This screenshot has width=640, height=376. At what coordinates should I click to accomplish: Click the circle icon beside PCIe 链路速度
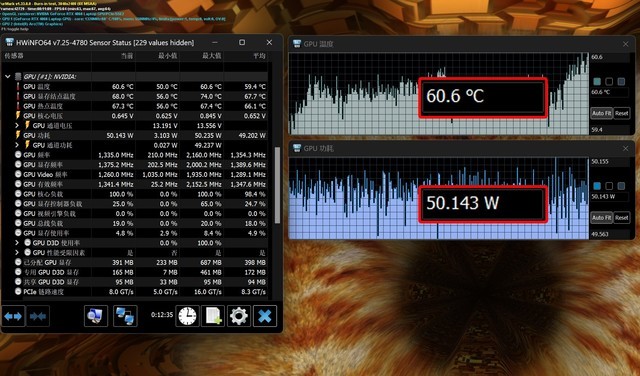pos(18,291)
